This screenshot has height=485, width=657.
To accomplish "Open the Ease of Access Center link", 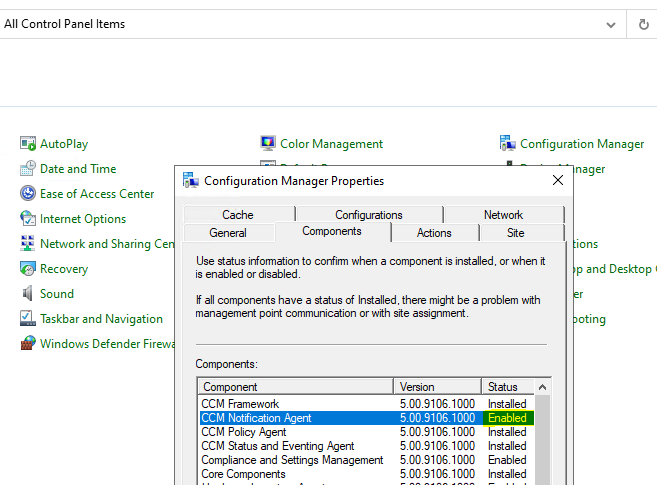I will tap(97, 194).
